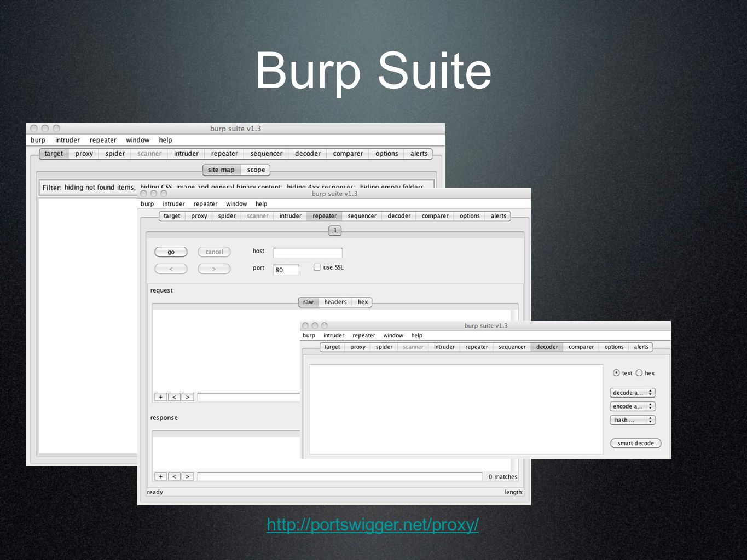The width and height of the screenshot is (747, 560).
Task: Click the Filter bar in target window
Action: 236,187
